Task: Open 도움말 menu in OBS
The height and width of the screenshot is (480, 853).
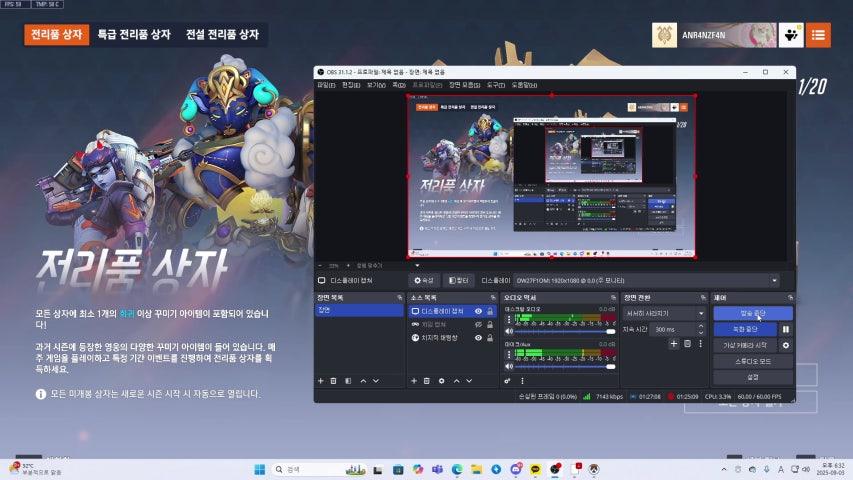Action: [524, 85]
